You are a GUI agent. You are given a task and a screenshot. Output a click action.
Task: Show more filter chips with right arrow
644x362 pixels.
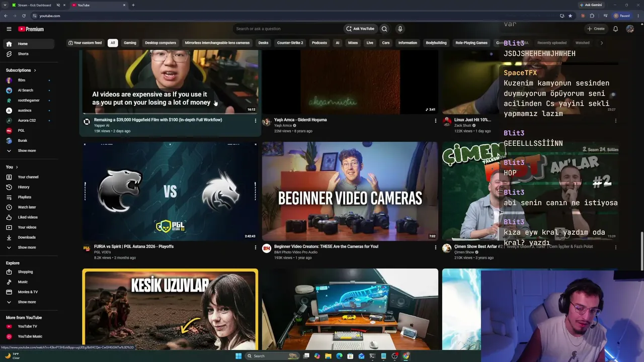(x=602, y=43)
